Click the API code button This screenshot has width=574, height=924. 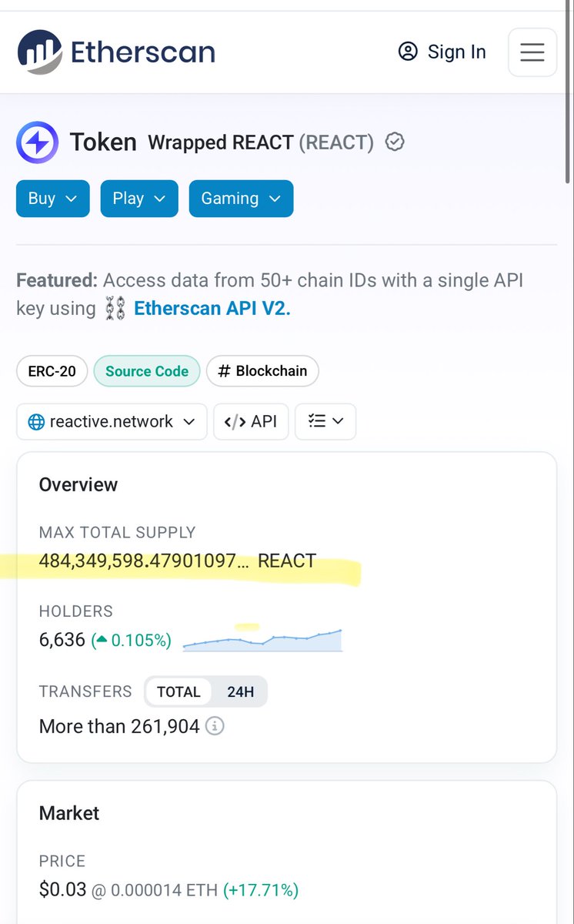coord(251,422)
